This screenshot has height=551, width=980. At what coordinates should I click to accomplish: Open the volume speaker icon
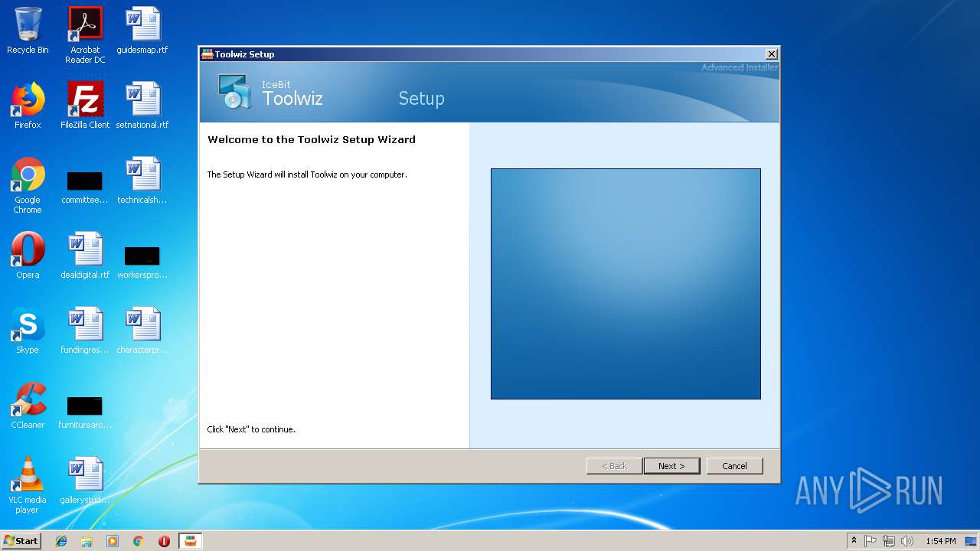(907, 541)
